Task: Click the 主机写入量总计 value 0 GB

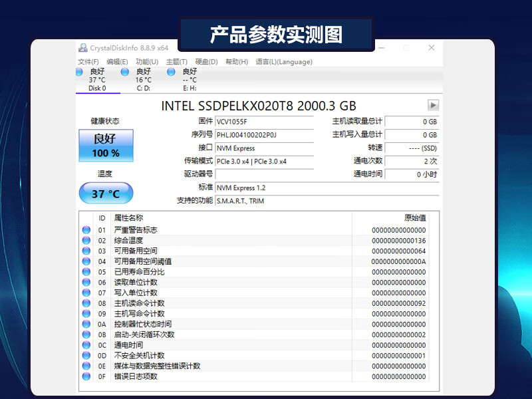Action: point(412,135)
